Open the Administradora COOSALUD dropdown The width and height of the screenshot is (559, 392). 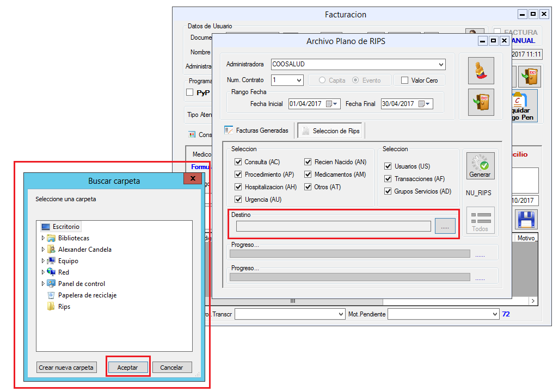[x=440, y=64]
